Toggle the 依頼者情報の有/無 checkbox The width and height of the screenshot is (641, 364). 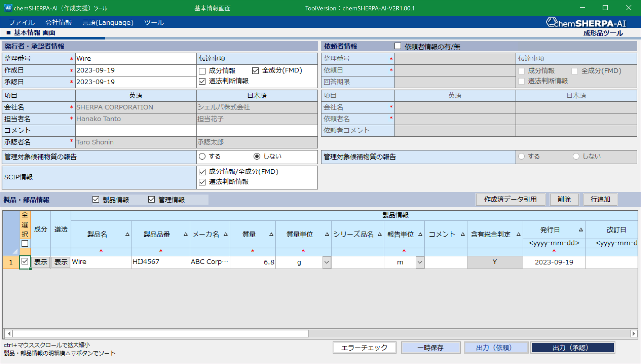click(398, 46)
